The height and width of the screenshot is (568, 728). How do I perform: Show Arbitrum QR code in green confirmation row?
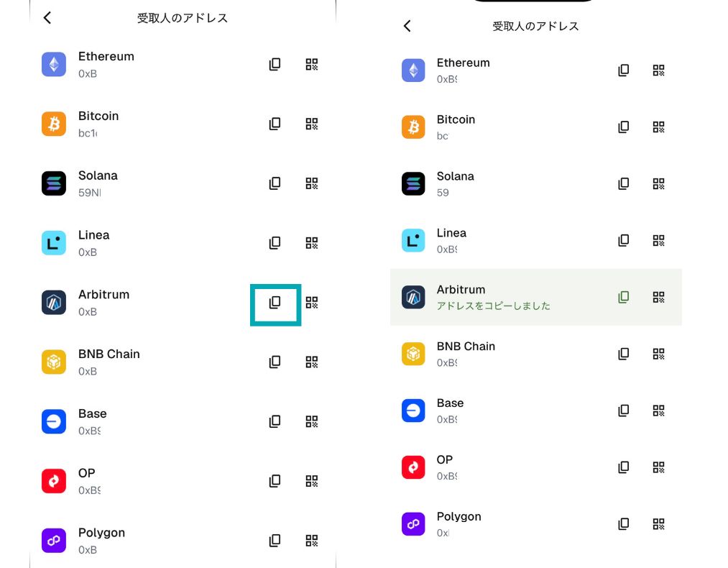coord(658,297)
